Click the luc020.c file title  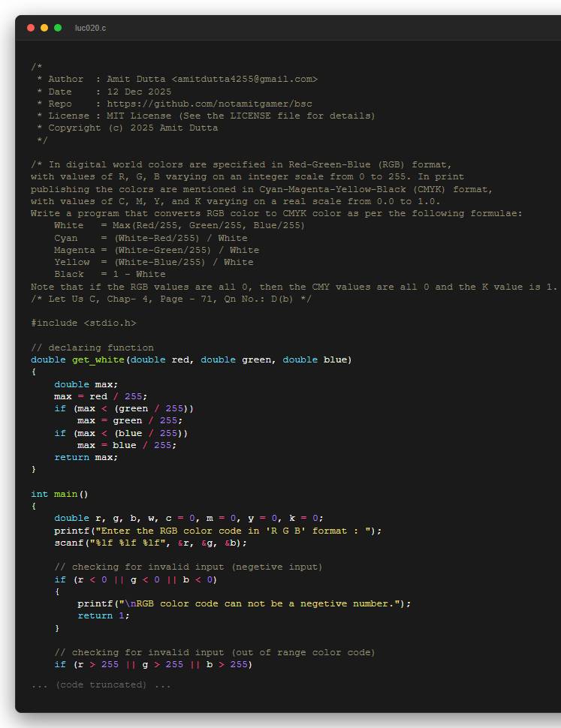click(x=90, y=29)
